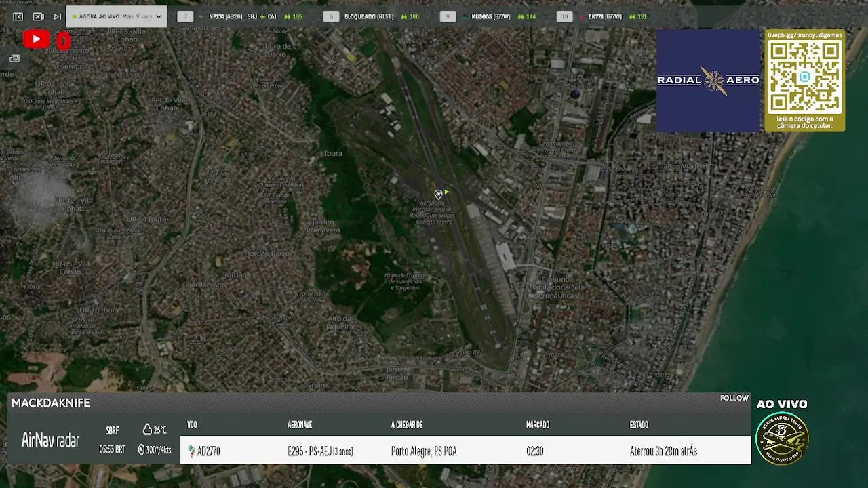Click the local time 05:53 BRT
The image size is (868, 488).
[x=112, y=449]
